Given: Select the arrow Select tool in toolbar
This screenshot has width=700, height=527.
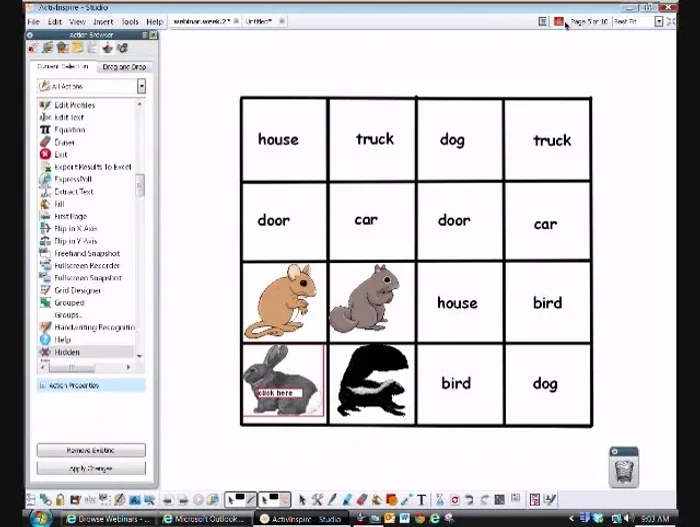Looking at the screenshot, I should point(302,500).
